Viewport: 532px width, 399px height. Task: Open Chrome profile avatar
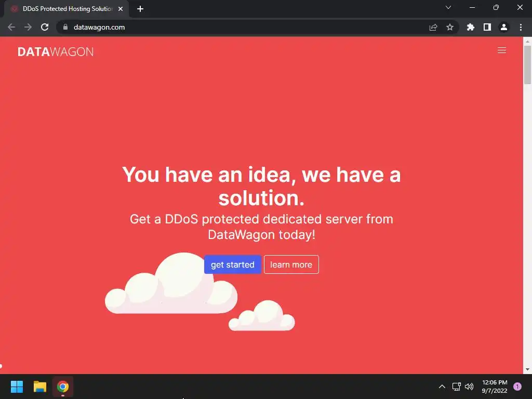point(504,27)
